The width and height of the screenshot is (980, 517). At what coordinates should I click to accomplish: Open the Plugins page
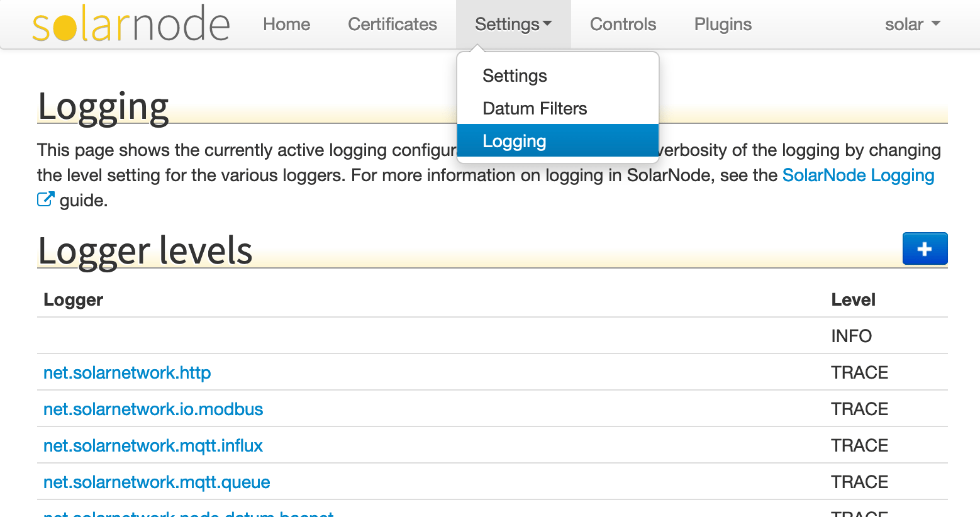(x=722, y=25)
